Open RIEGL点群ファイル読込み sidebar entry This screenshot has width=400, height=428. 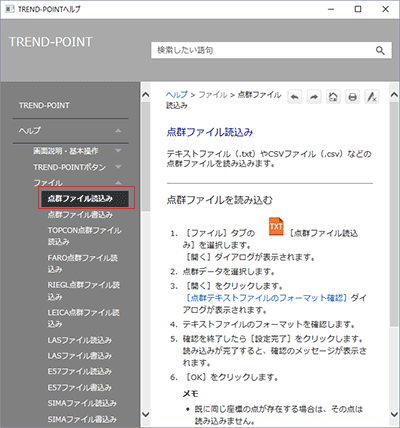click(84, 291)
